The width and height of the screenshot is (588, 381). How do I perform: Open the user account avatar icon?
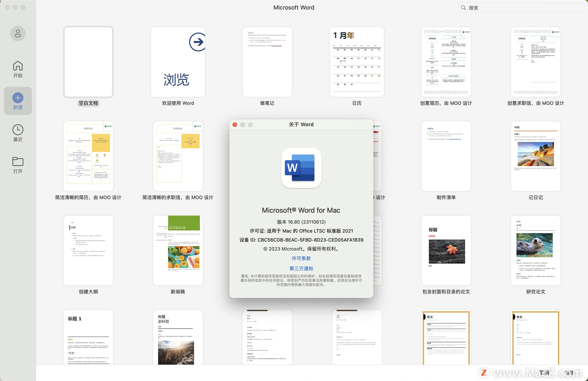coord(18,33)
